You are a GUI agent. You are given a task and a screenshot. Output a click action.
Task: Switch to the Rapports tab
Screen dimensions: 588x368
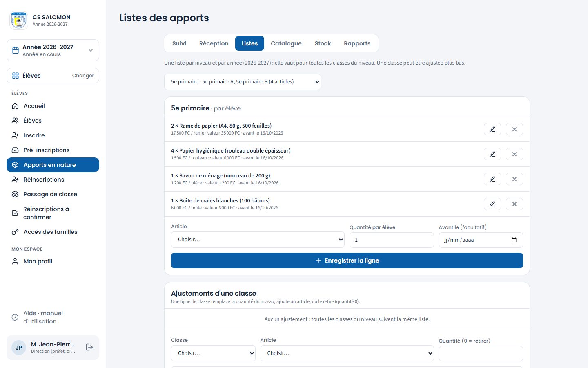357,43
